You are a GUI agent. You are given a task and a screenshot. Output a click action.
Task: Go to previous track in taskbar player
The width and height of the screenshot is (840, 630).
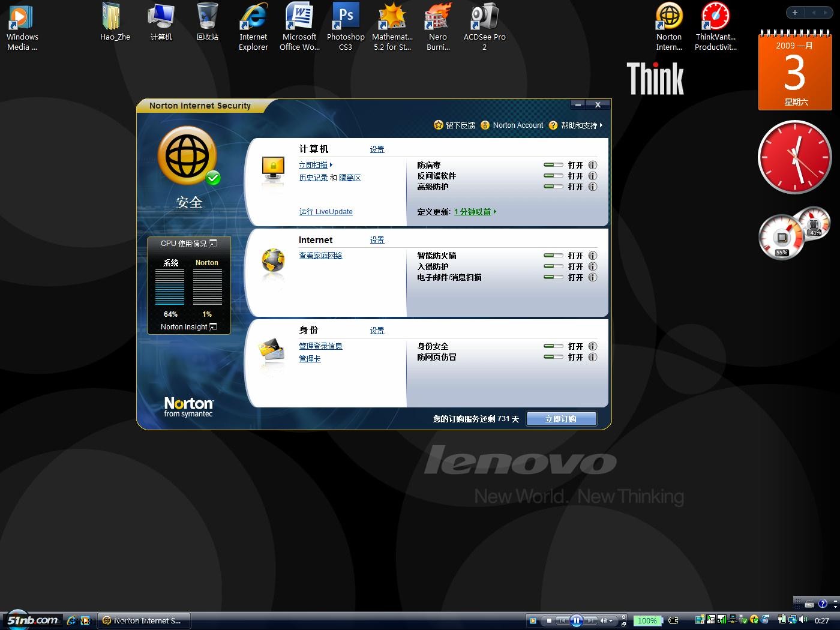pyautogui.click(x=562, y=620)
